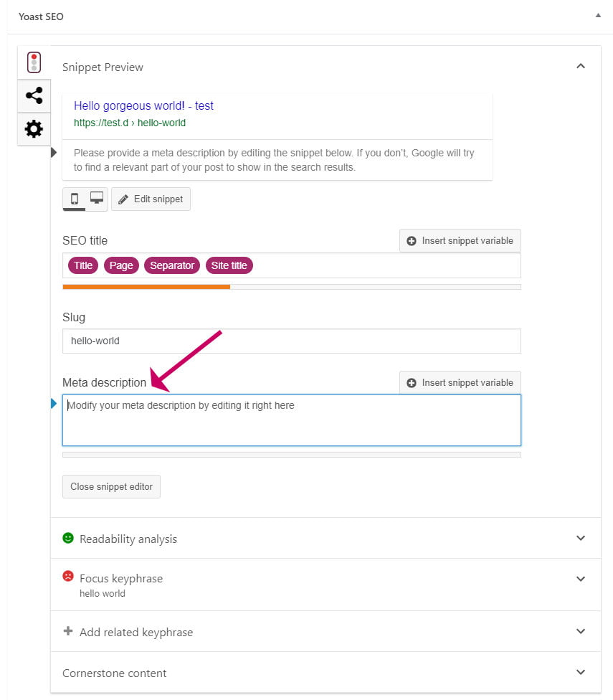Click the SEO title field empty area

point(386,265)
